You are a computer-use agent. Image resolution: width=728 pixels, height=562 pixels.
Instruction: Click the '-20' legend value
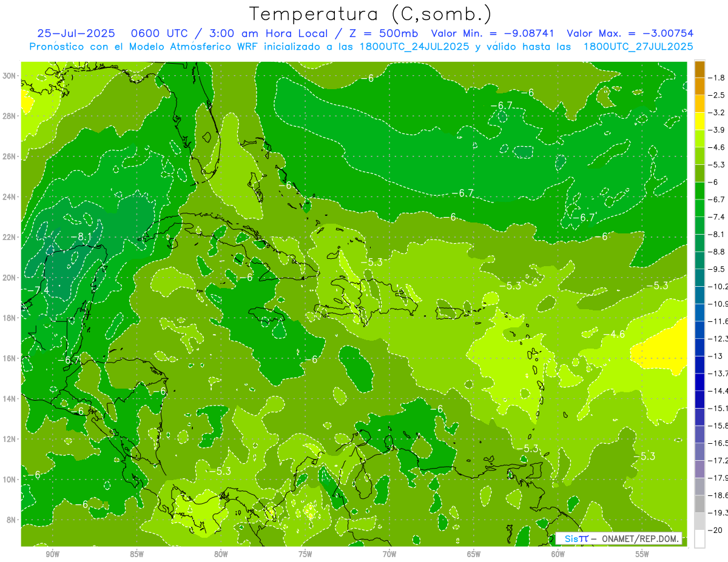(x=716, y=530)
